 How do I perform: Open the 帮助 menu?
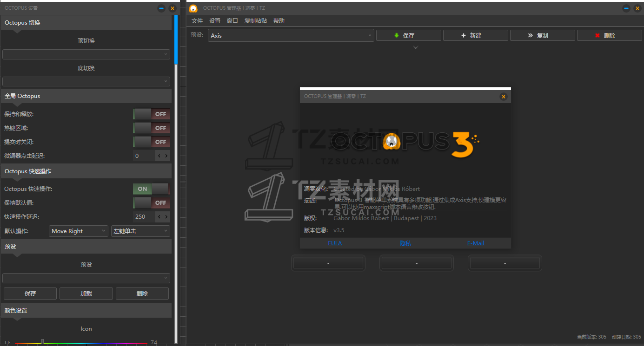pyautogui.click(x=279, y=21)
